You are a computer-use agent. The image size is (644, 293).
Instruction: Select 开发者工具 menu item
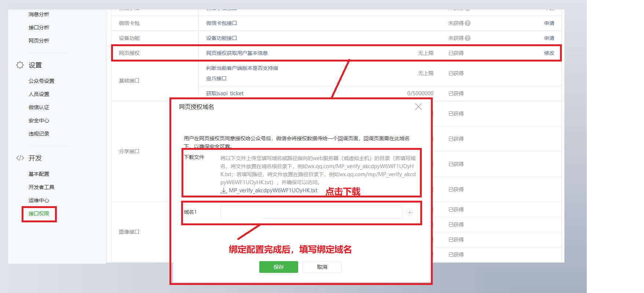pyautogui.click(x=41, y=187)
